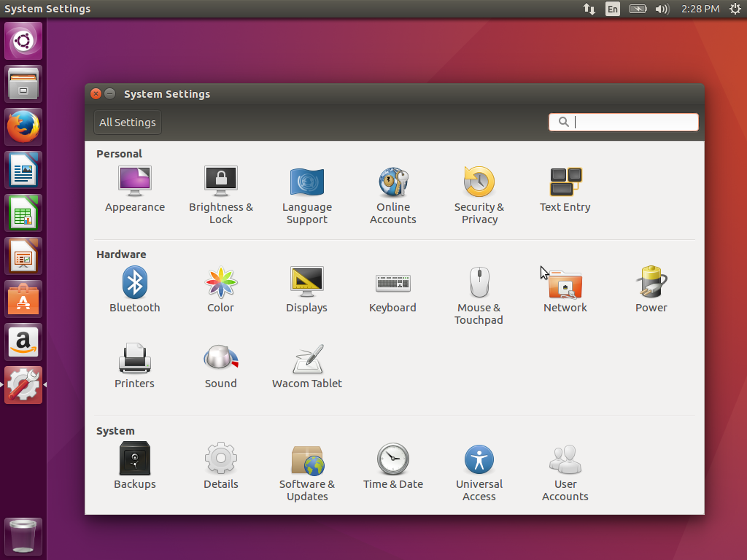Open Security & Privacy settings
747x560 pixels.
tap(479, 195)
